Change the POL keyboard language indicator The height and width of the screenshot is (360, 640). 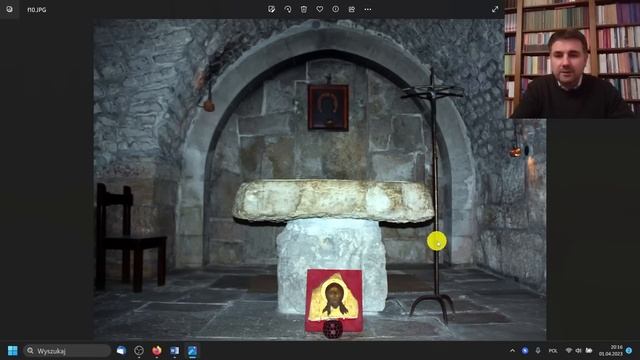(553, 351)
